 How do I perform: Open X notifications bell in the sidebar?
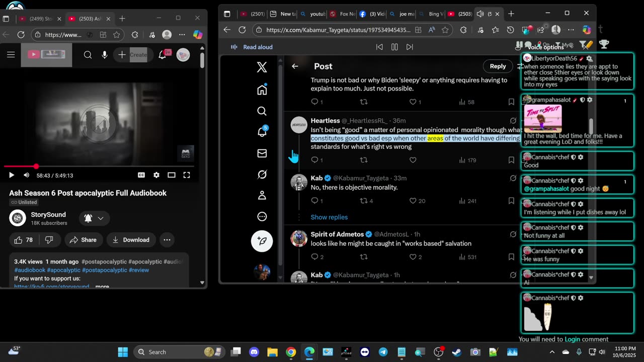point(262,132)
